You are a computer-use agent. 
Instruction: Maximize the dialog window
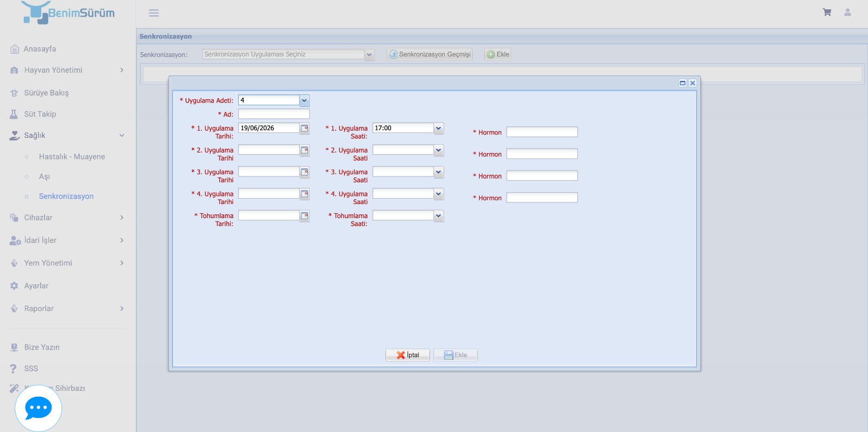coord(682,83)
